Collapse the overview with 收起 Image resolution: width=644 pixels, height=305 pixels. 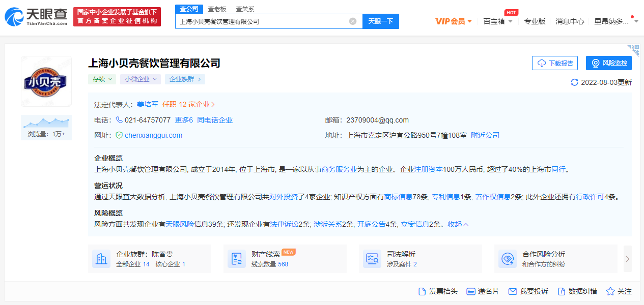(x=458, y=224)
